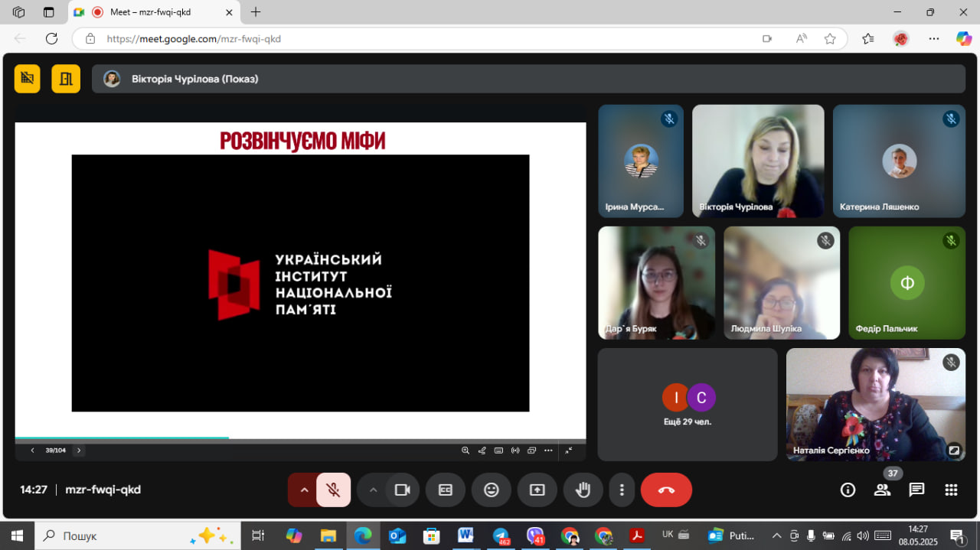Click the broadcast signal icon in slide toolbar
Image resolution: width=980 pixels, height=550 pixels.
[x=515, y=451]
